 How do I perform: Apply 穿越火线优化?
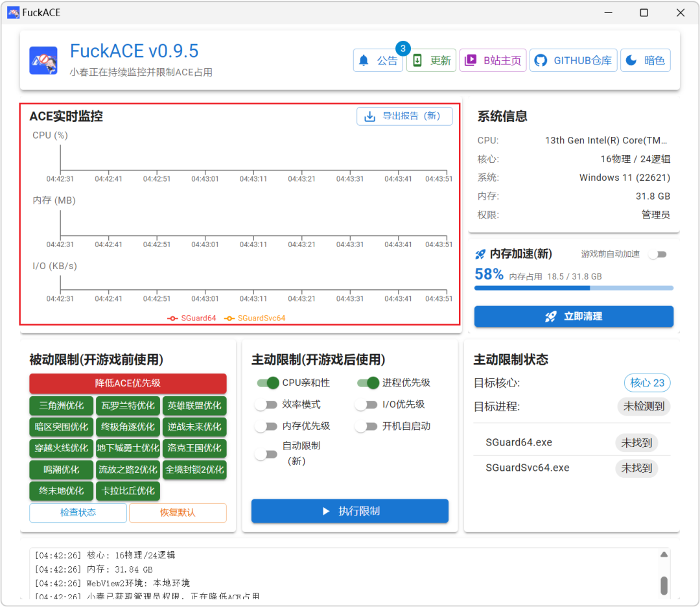point(61,448)
